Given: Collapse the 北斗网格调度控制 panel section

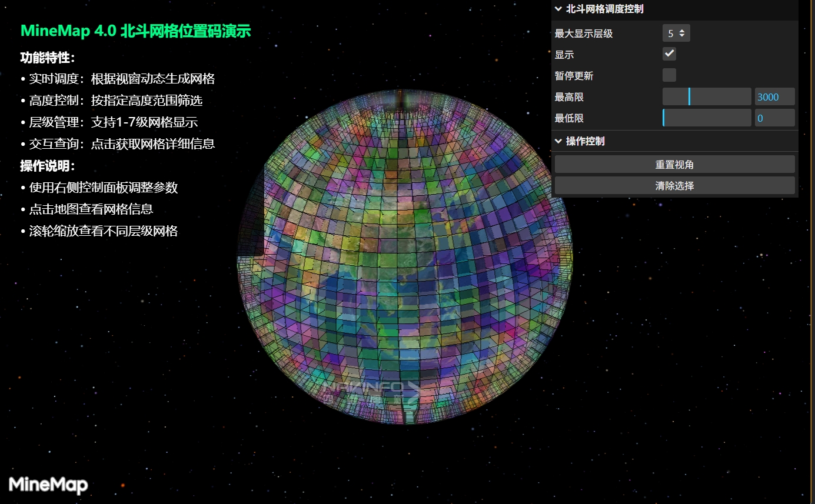Looking at the screenshot, I should click(675, 9).
